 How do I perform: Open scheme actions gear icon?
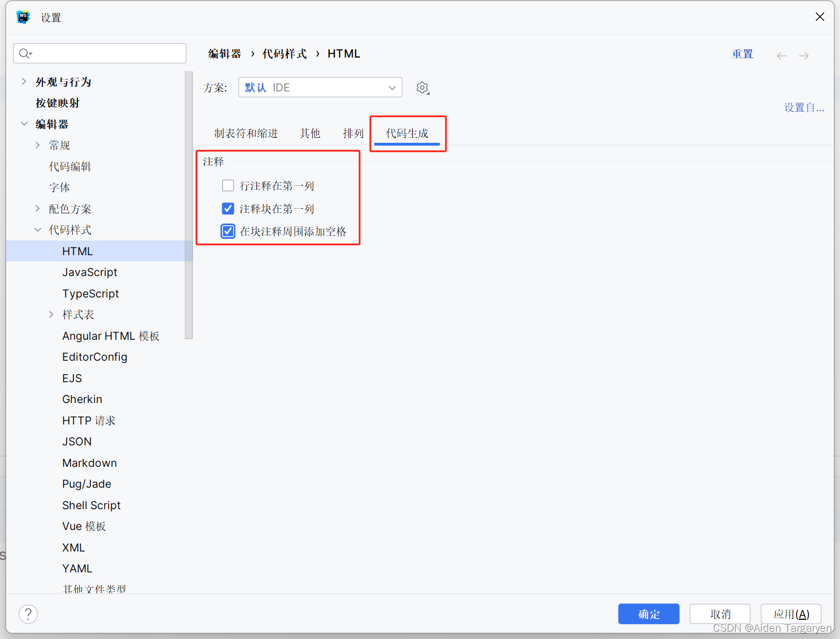423,87
